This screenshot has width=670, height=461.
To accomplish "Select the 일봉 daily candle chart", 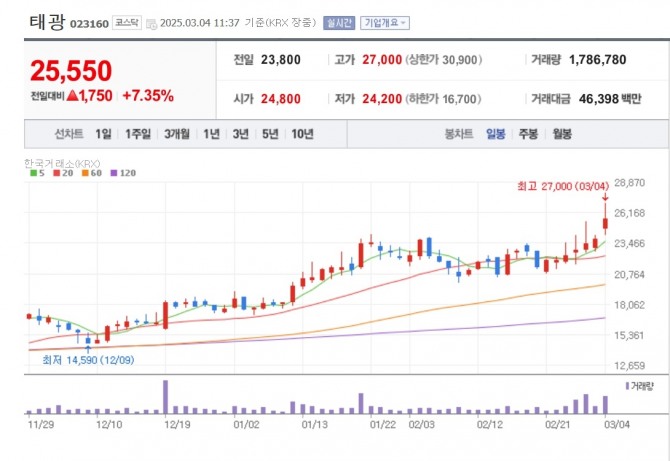I will coord(496,134).
